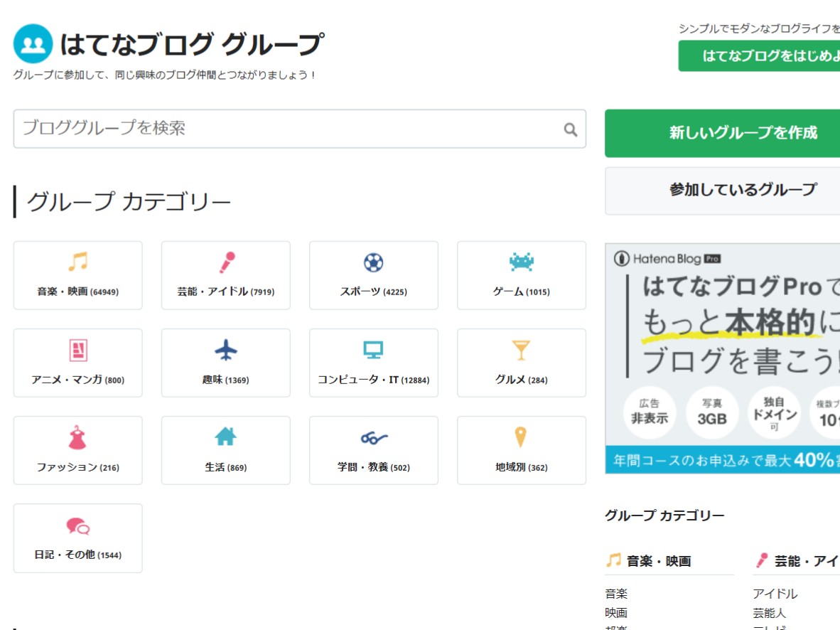Click the space invader icon for ゲーム

[x=521, y=261]
